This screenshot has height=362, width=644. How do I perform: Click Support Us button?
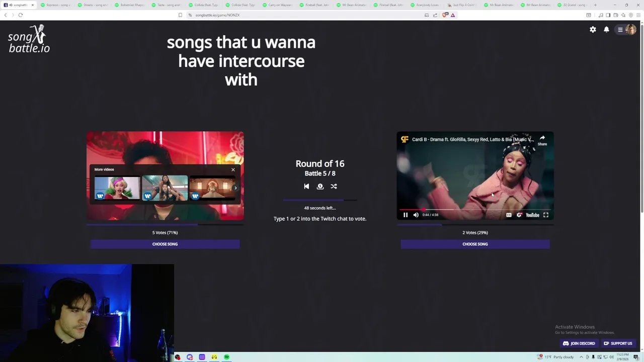tap(618, 343)
